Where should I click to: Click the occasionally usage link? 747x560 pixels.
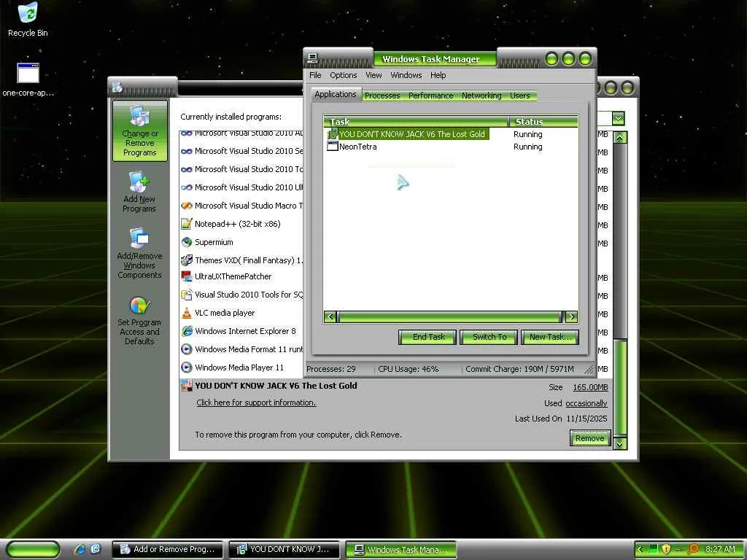(x=587, y=403)
